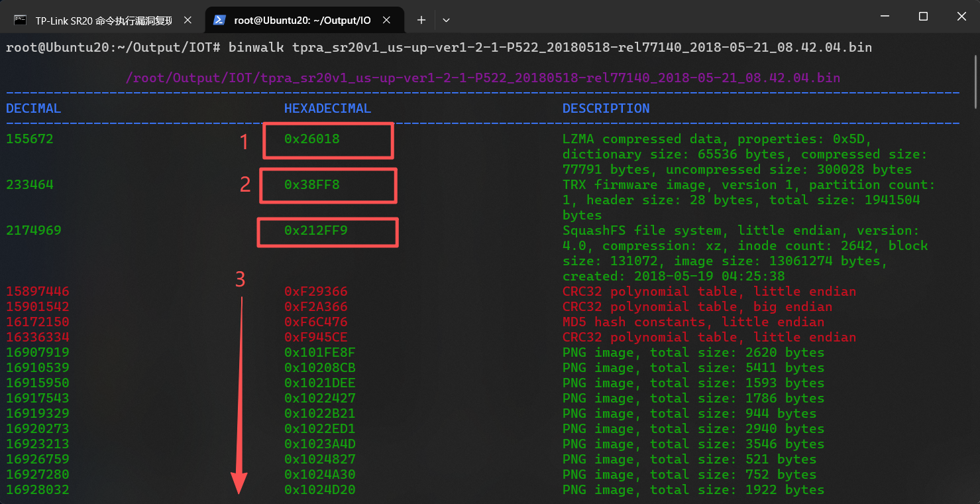The width and height of the screenshot is (980, 504).
Task: Close the terminal window
Action: pos(960,17)
